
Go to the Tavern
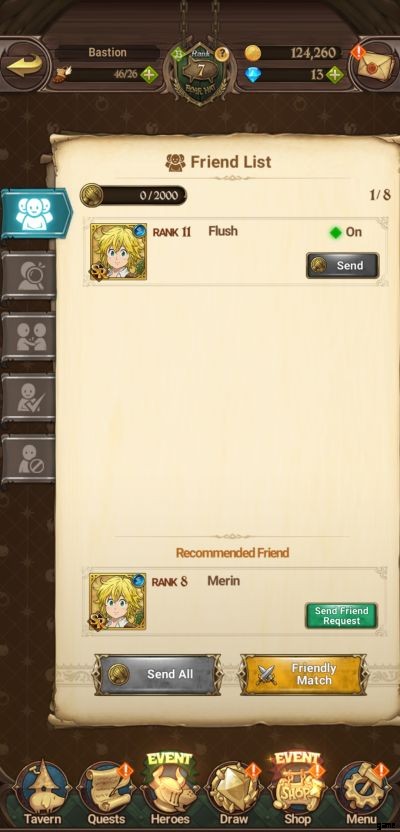point(41,793)
